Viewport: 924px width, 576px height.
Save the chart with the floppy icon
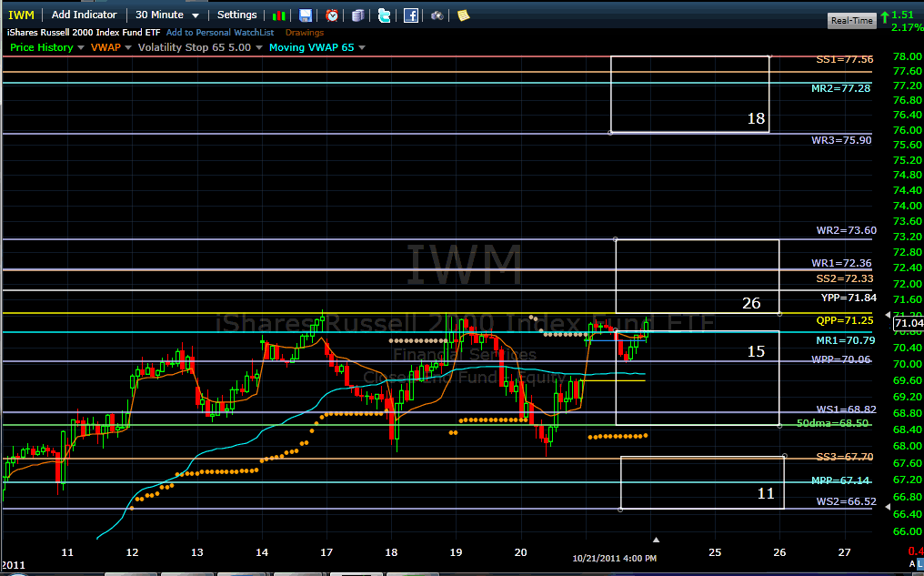(306, 15)
